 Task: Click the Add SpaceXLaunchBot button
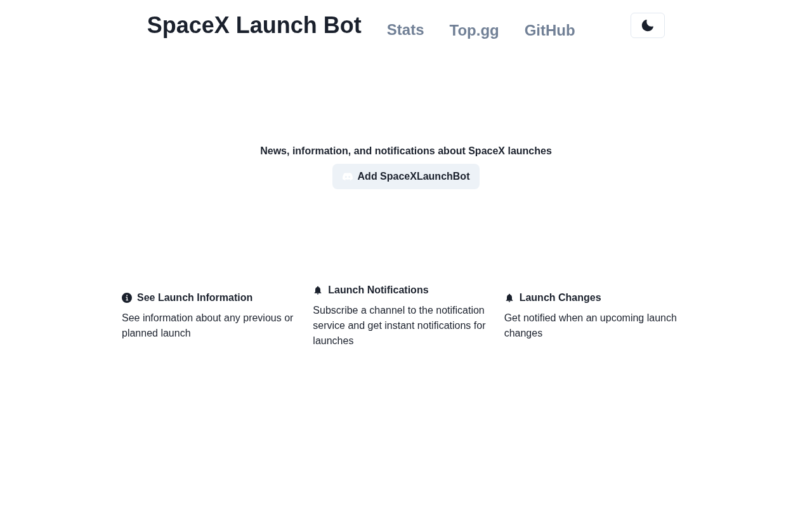[x=406, y=177]
